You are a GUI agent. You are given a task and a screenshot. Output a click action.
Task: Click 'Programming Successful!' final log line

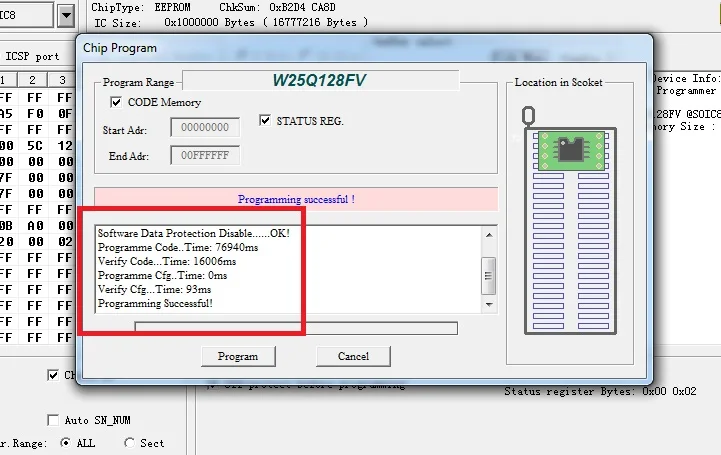155,303
